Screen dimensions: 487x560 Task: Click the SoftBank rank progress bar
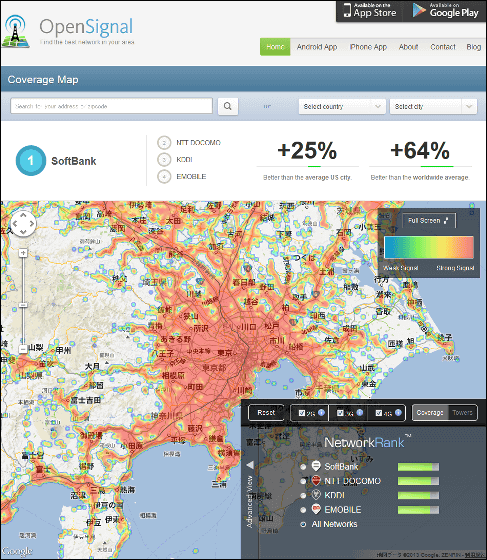(x=418, y=467)
